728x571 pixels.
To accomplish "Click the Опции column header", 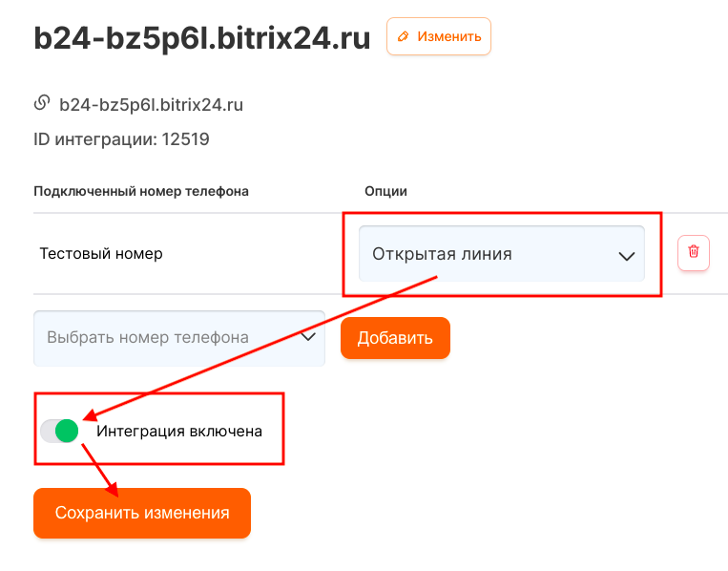I will [385, 191].
